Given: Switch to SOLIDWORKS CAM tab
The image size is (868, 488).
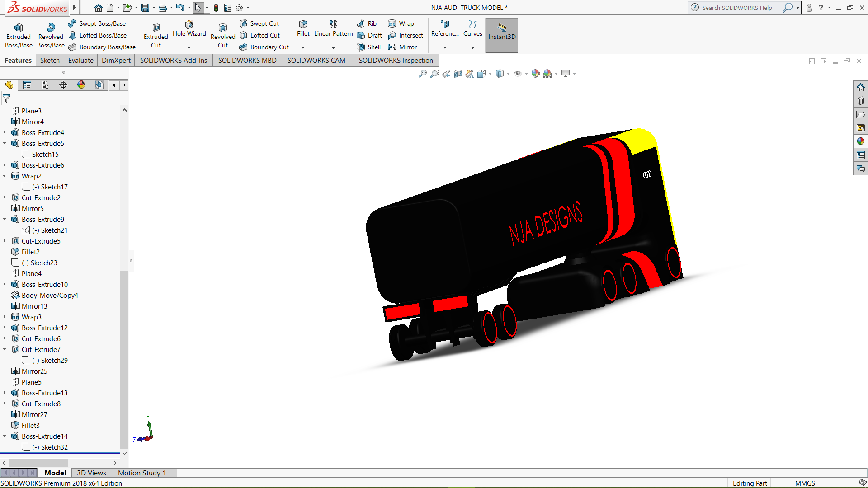Looking at the screenshot, I should [x=316, y=61].
